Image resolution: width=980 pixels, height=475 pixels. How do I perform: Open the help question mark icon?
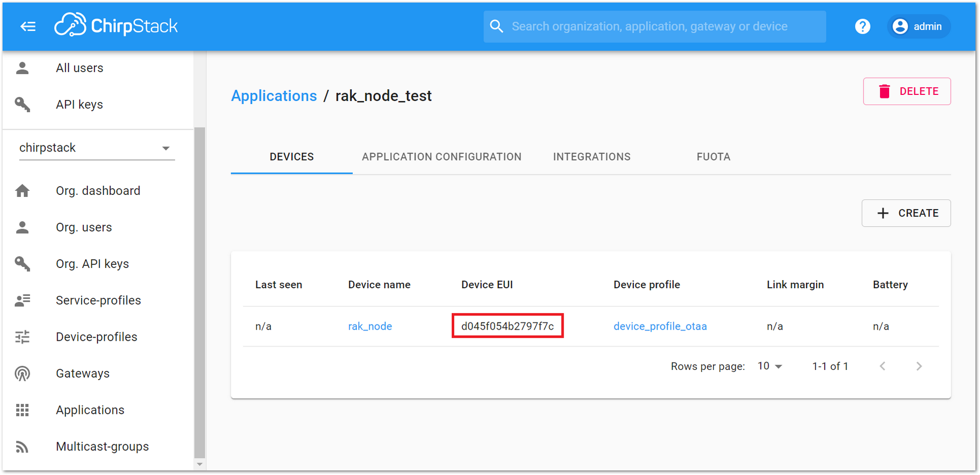pyautogui.click(x=863, y=27)
